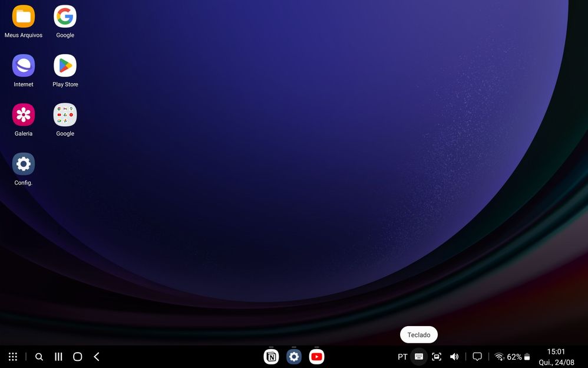
Task: Show recent apps with the three-bar button
Action: pyautogui.click(x=58, y=357)
